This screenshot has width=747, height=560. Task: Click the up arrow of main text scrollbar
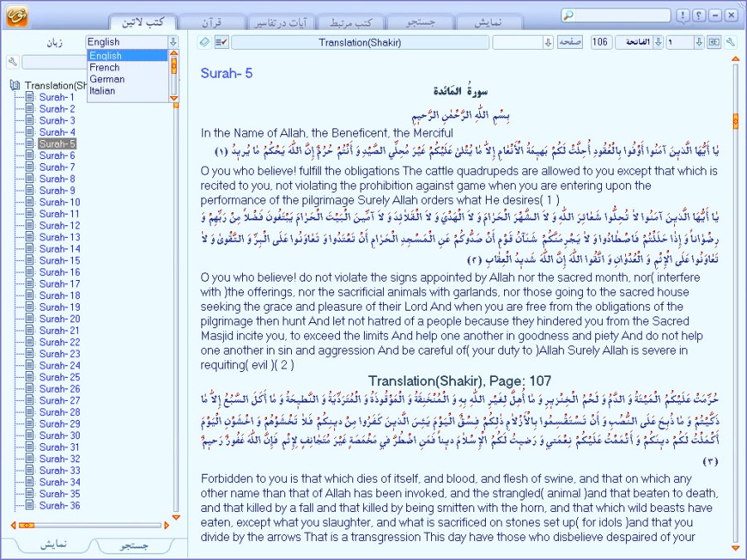tap(735, 59)
